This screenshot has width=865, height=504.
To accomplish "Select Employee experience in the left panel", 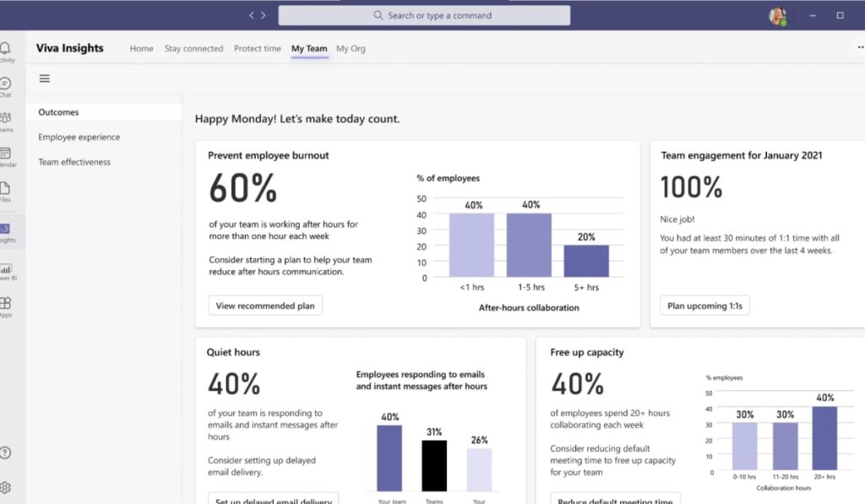I will tap(79, 137).
